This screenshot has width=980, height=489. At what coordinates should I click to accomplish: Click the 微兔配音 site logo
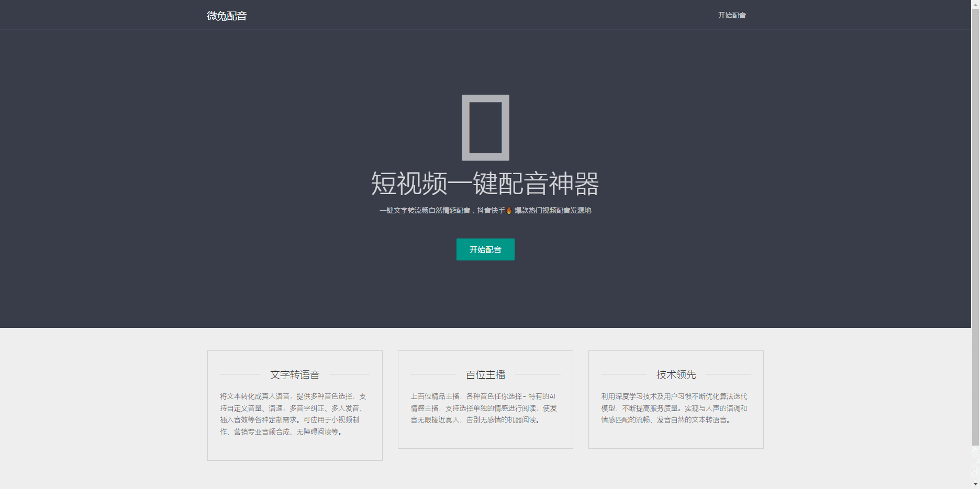(227, 16)
